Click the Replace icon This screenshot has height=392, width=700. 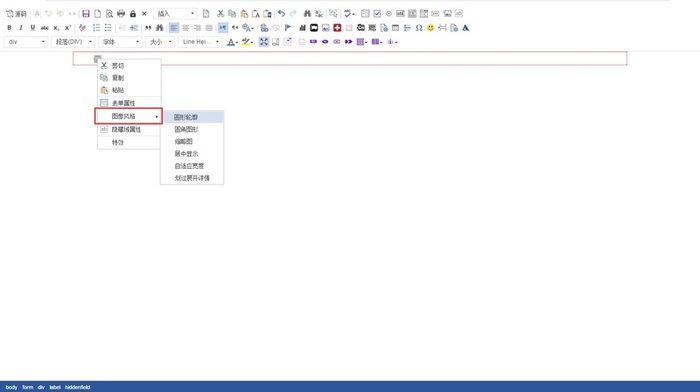tap(319, 14)
